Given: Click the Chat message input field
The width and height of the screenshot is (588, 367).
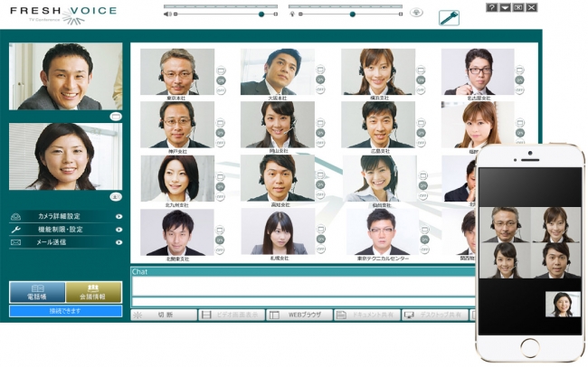Looking at the screenshot, I should 303,302.
